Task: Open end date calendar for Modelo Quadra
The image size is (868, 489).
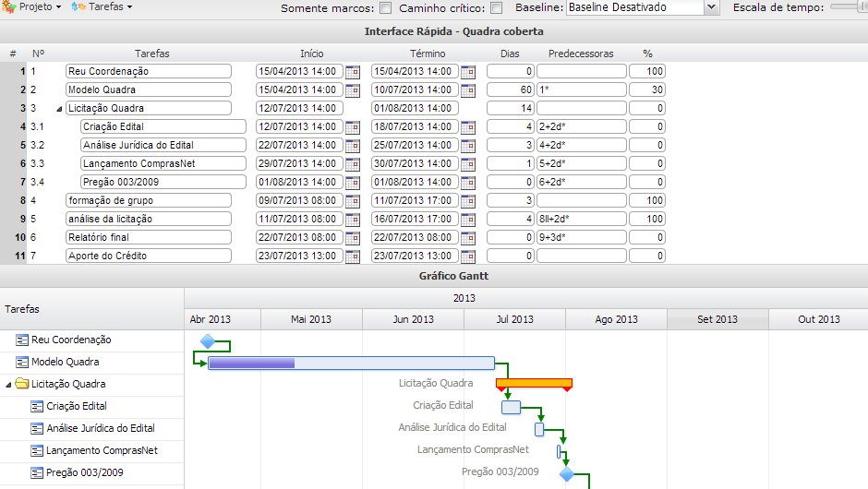Action: click(468, 89)
